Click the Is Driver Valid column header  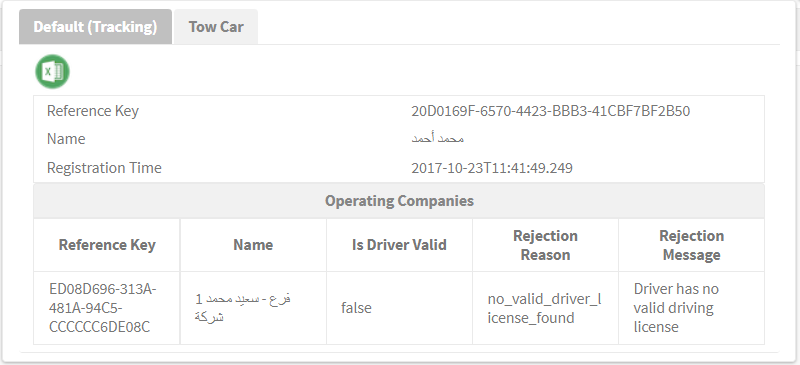(399, 245)
